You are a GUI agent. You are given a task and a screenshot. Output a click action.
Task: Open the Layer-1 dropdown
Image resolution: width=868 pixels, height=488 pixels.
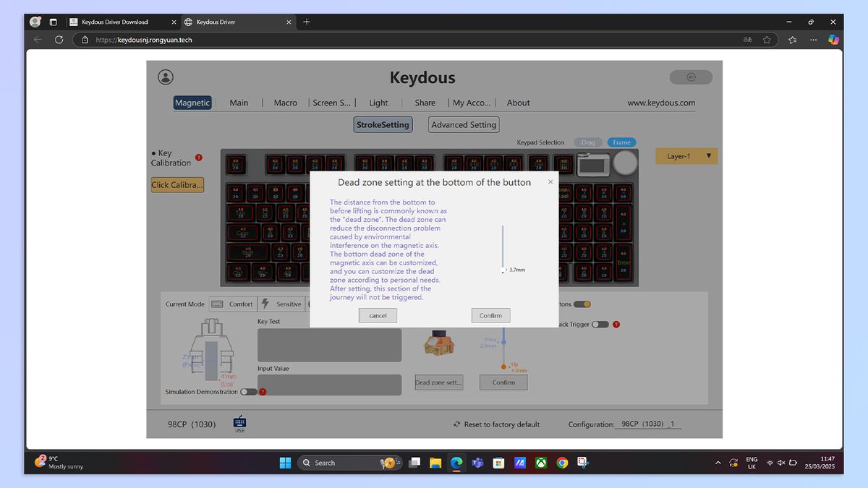click(x=686, y=155)
